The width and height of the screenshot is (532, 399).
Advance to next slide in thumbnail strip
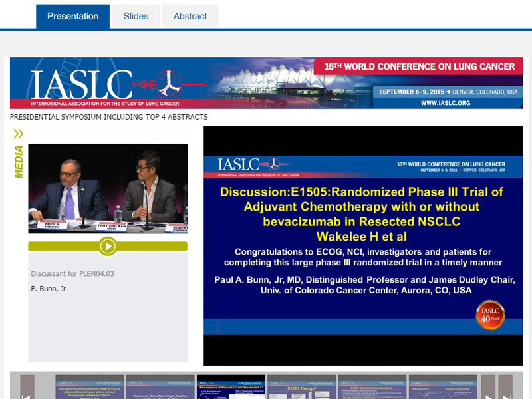(489, 387)
